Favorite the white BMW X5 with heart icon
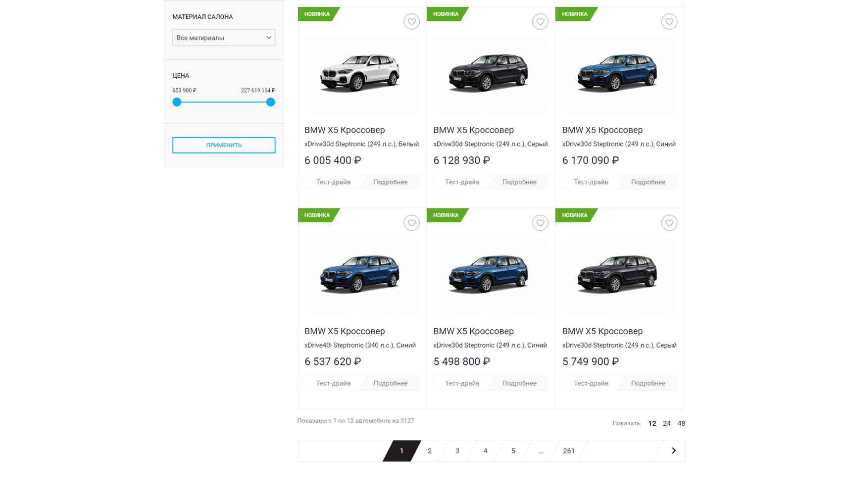This screenshot has height=504, width=849. [x=411, y=22]
